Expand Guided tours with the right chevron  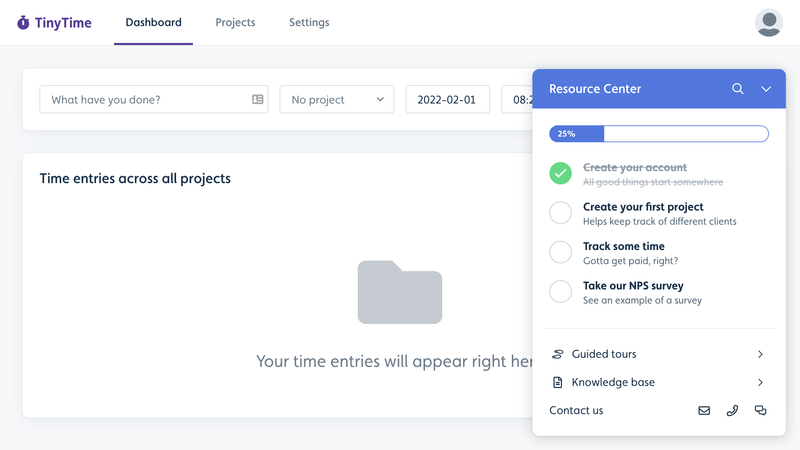click(760, 354)
